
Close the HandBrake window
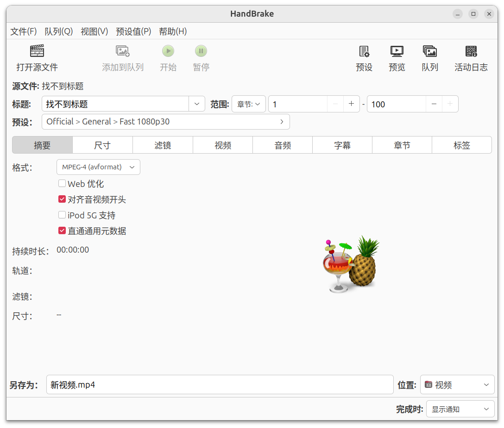coord(489,14)
